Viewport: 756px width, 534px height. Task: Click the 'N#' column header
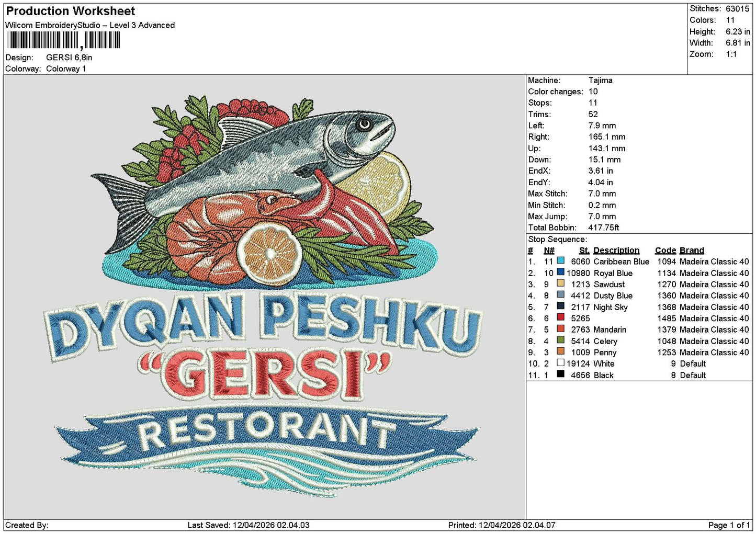point(549,251)
